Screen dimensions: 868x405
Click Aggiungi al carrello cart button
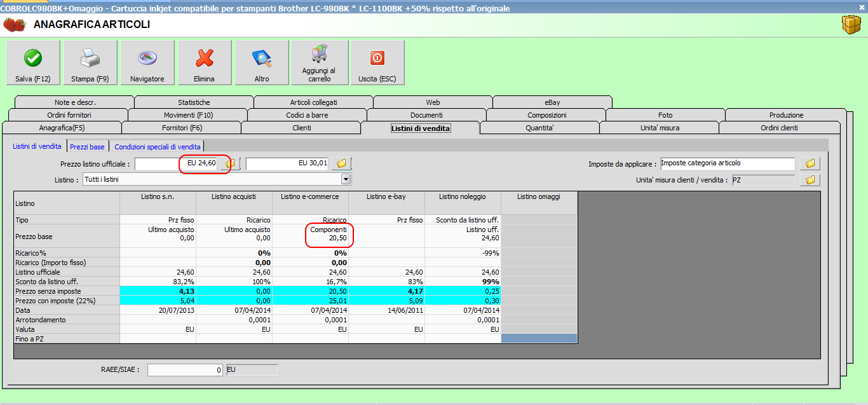coord(319,62)
